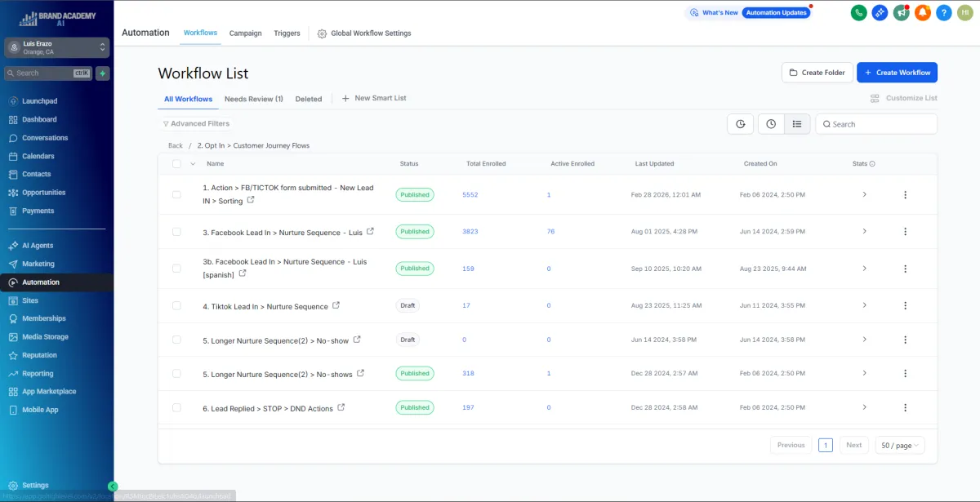980x502 pixels.
Task: Click the Create Folder button
Action: click(x=817, y=73)
